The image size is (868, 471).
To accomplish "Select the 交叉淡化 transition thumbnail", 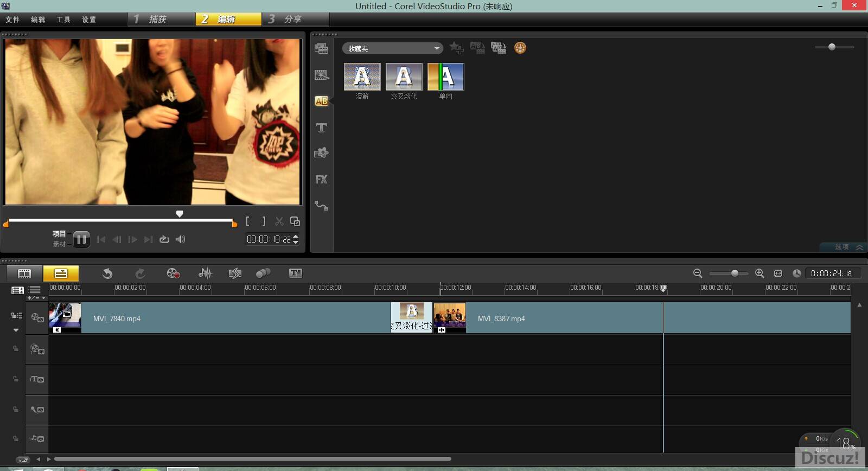I will tap(404, 77).
